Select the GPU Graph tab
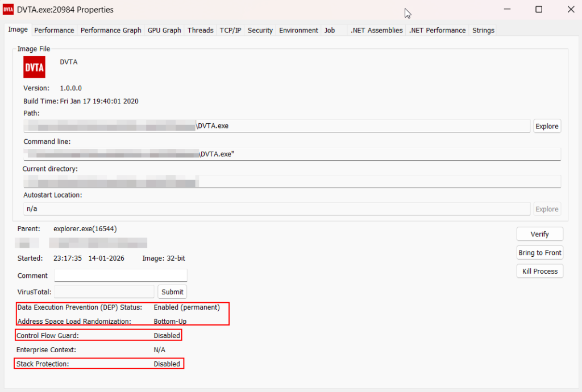Screen dimensions: 582x392 click(164, 30)
